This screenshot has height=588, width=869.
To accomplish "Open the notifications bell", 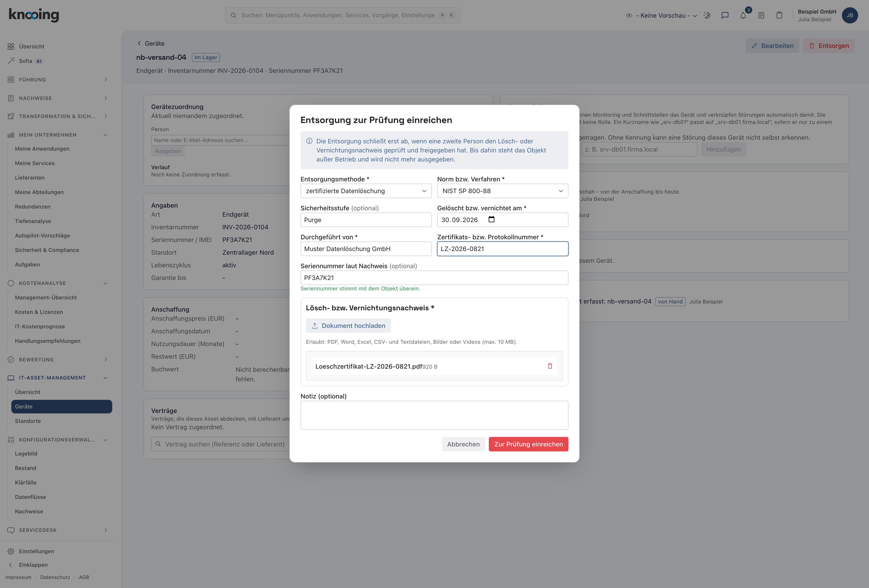I will [743, 15].
